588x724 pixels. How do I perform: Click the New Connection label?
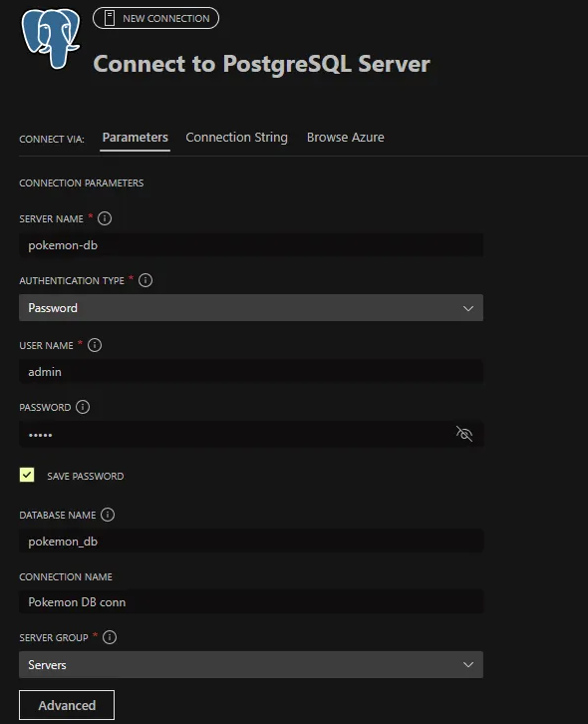[166, 19]
